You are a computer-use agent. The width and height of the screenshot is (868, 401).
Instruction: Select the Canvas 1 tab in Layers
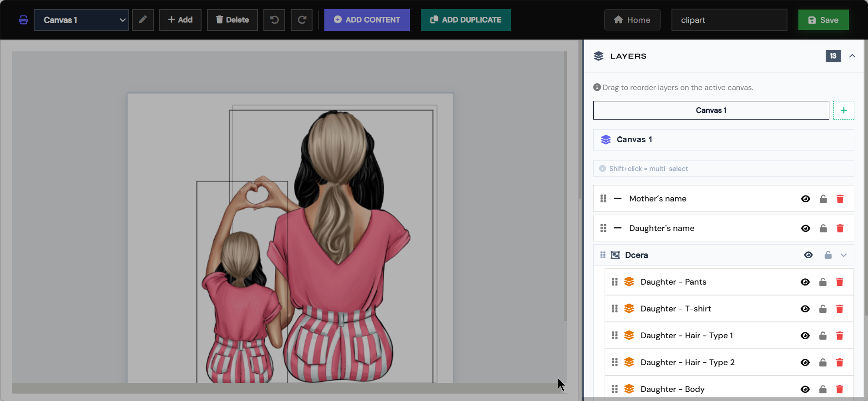[x=711, y=110]
